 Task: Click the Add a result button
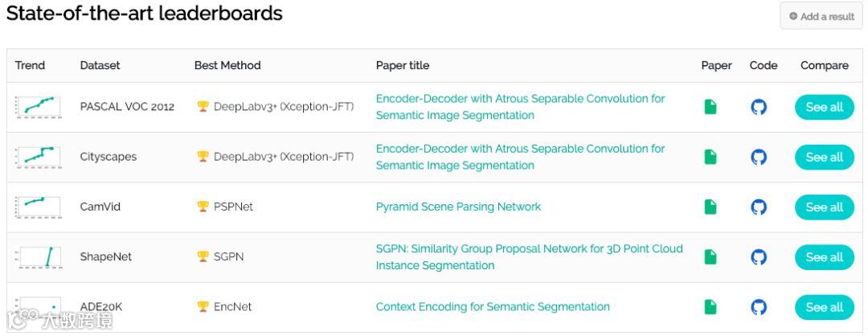pyautogui.click(x=821, y=16)
